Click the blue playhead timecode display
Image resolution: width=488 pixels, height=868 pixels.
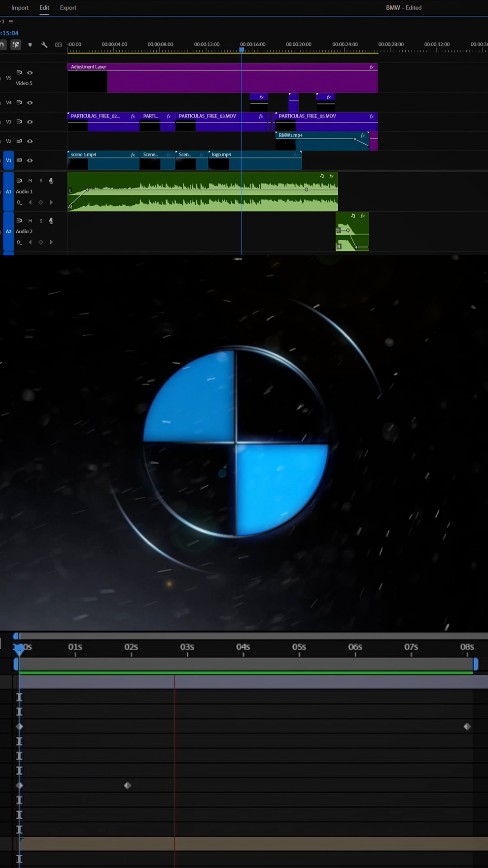tap(9, 33)
